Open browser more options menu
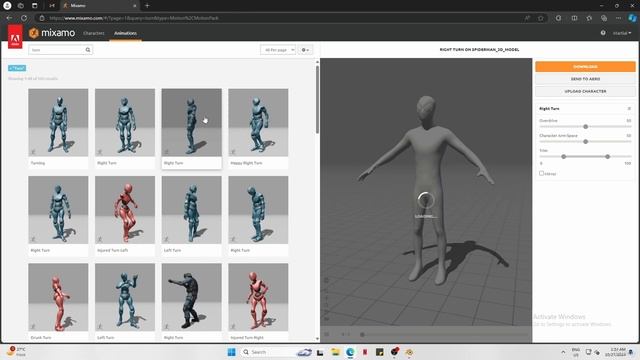This screenshot has height=360, width=640. 618,18
